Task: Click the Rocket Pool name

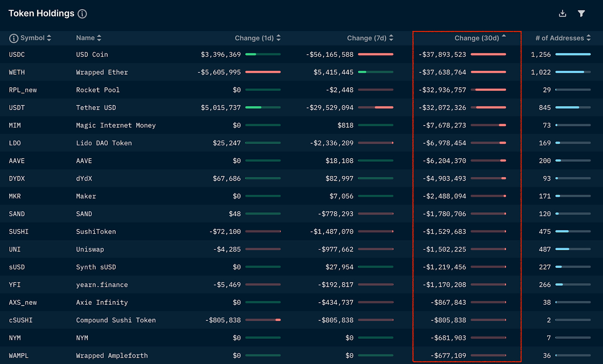Action: pyautogui.click(x=98, y=90)
